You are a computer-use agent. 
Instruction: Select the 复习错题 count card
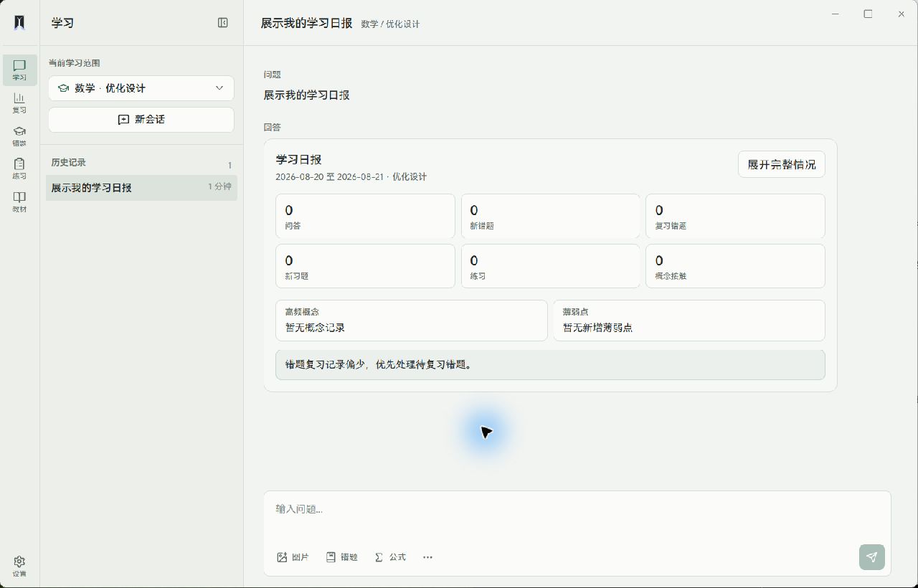735,216
